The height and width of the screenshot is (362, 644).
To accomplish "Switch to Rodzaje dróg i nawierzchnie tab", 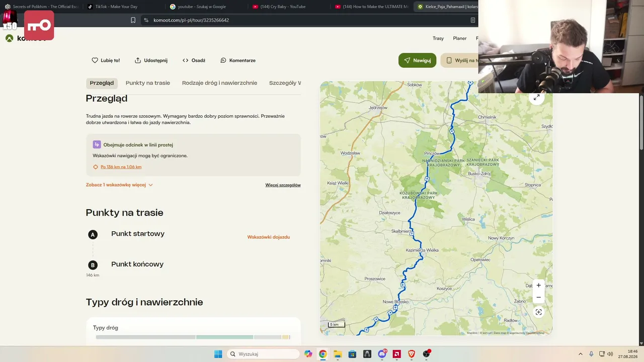I will [x=219, y=83].
